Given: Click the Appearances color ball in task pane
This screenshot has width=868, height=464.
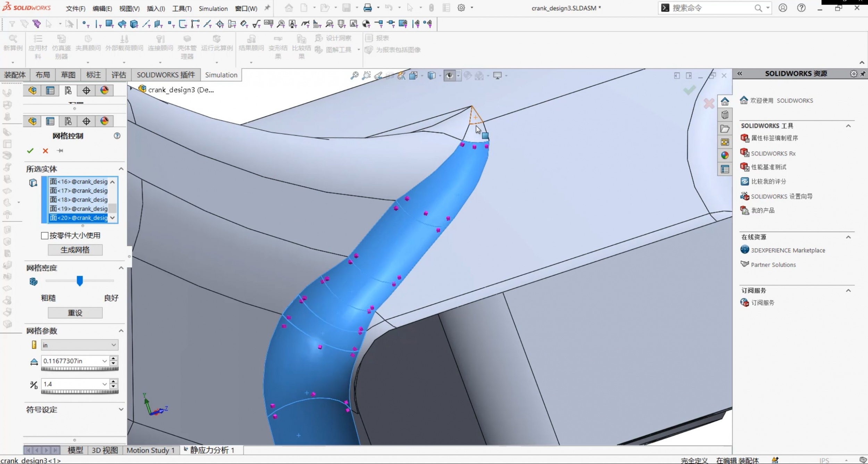Looking at the screenshot, I should tap(725, 156).
